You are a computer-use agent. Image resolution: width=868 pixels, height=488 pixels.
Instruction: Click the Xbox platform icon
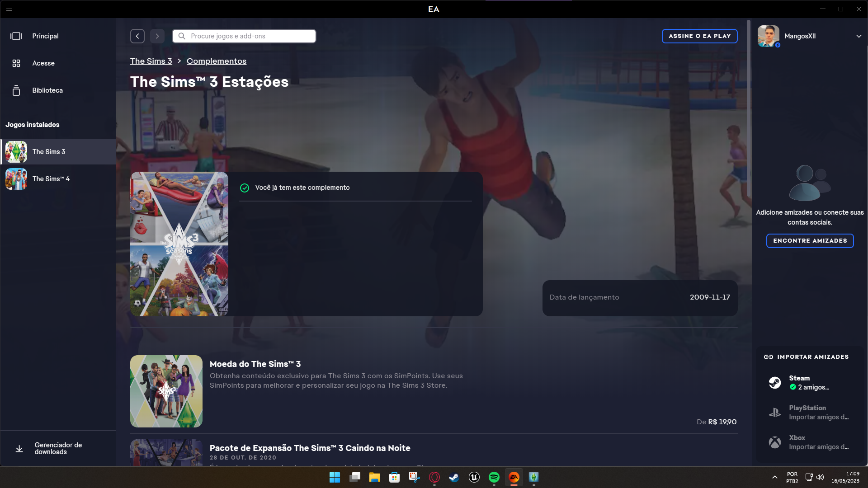coord(775,442)
